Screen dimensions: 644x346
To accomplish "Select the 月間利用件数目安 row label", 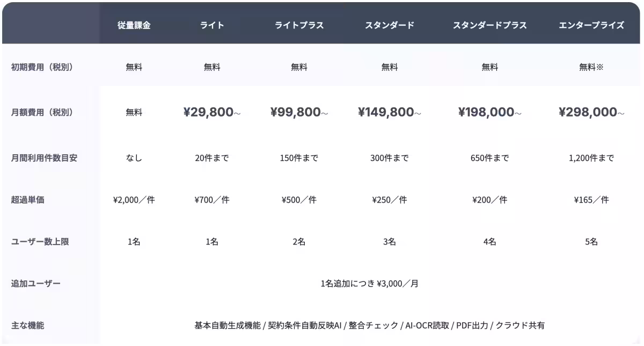I will click(x=44, y=158).
